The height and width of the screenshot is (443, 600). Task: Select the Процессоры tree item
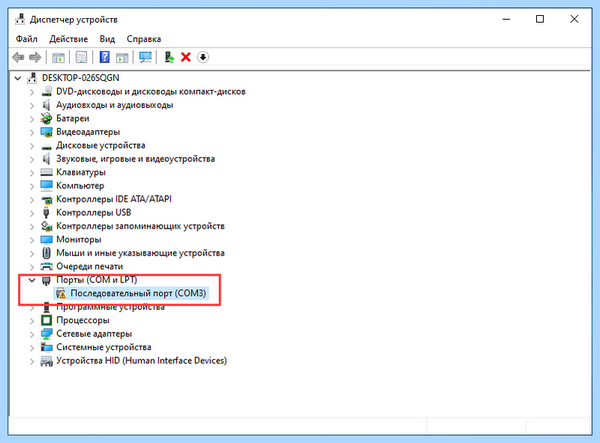pyautogui.click(x=83, y=320)
